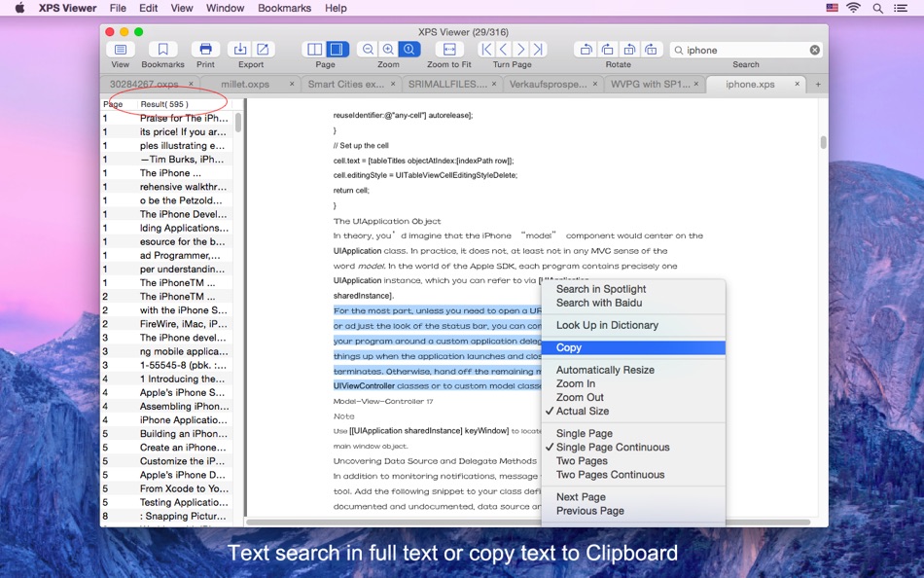Open the View sidebar toolbar icon
The image size is (924, 578).
(121, 50)
